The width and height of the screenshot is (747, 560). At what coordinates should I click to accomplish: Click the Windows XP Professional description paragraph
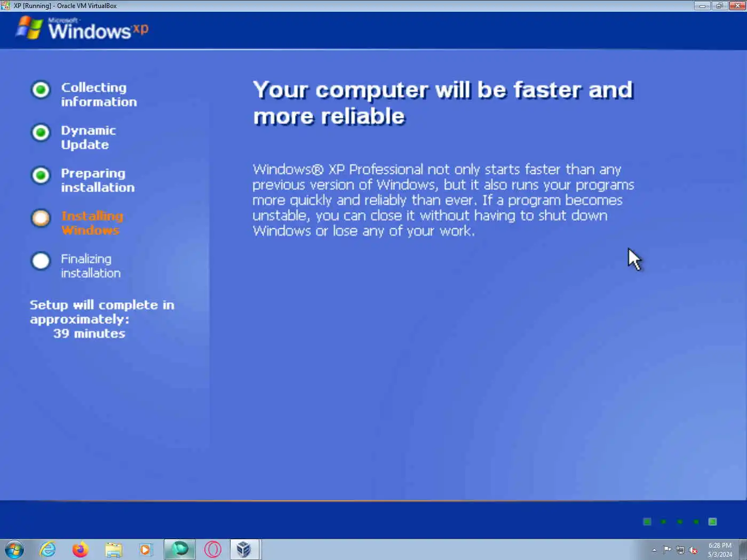(x=443, y=200)
